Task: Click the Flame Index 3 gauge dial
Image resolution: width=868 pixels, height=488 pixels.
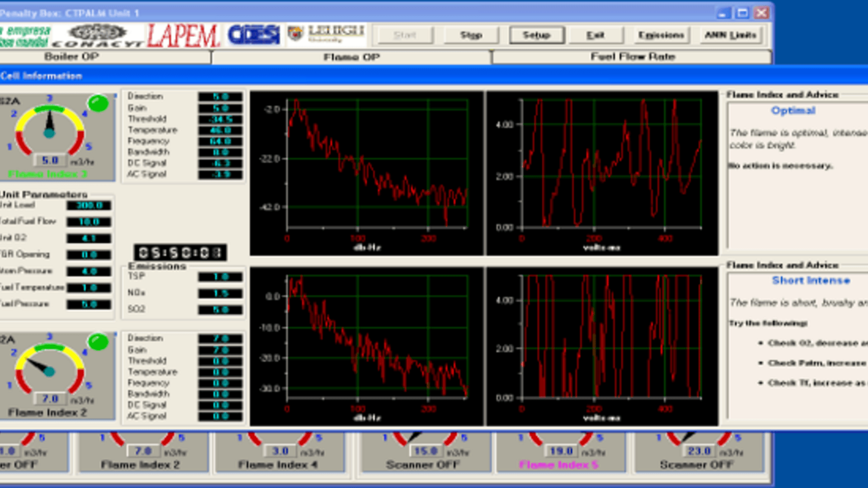Action: pos(50,130)
